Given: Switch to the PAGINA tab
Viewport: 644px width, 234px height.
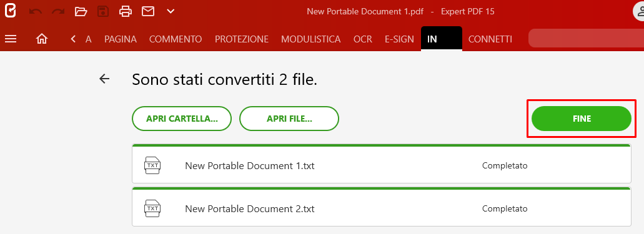Looking at the screenshot, I should click(121, 39).
